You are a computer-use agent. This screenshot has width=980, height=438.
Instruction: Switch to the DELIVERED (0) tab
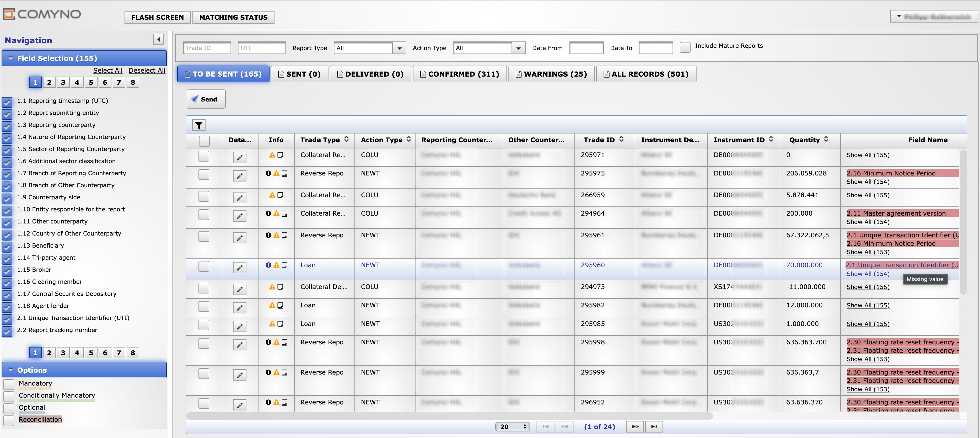click(x=370, y=74)
